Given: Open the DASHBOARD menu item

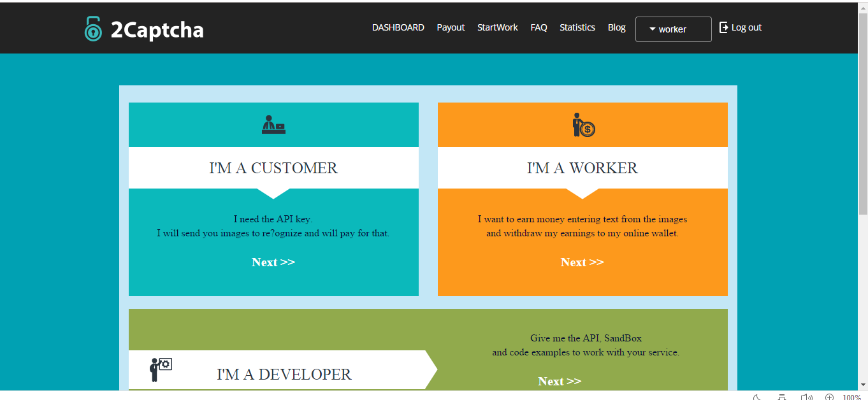Looking at the screenshot, I should click(398, 27).
